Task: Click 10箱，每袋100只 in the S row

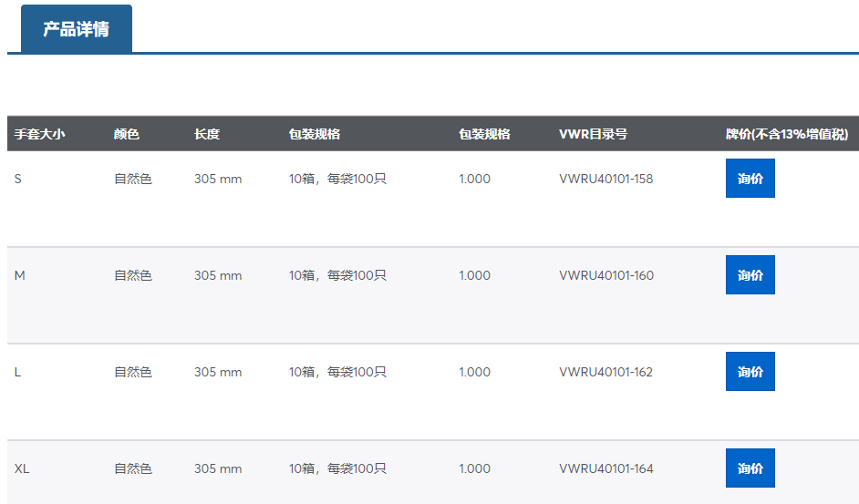Action: pos(337,179)
